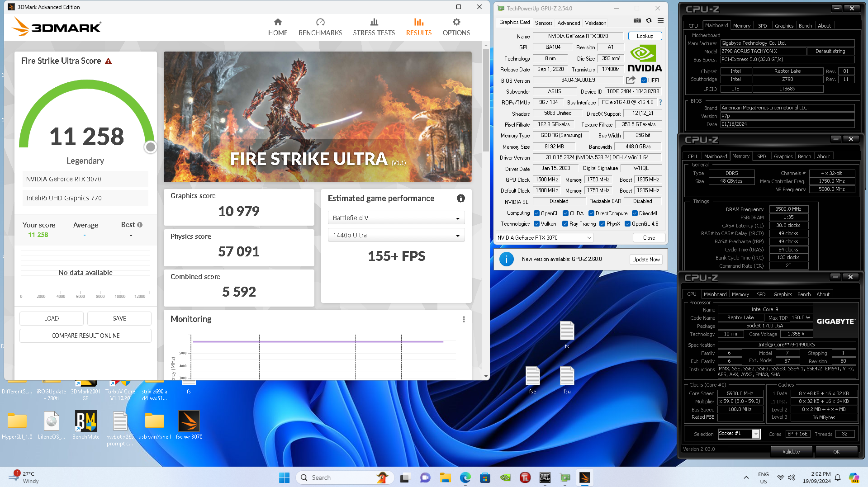
Task: Click the SAVE button in 3DMark
Action: click(x=119, y=318)
